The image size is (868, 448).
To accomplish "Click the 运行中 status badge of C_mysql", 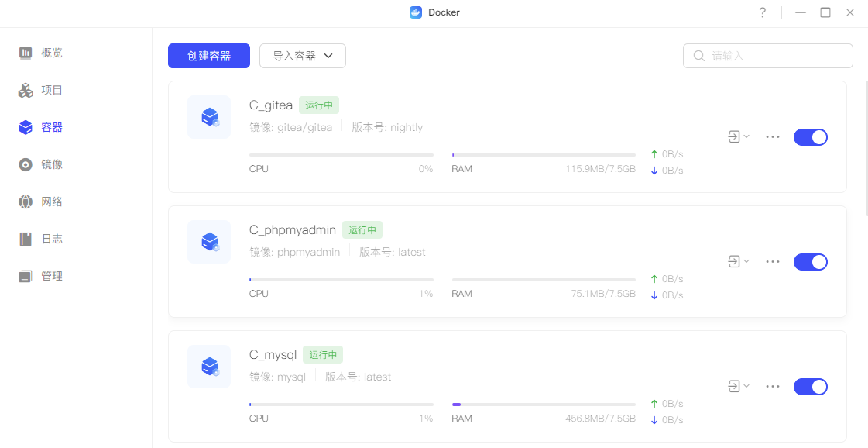I will coord(323,355).
